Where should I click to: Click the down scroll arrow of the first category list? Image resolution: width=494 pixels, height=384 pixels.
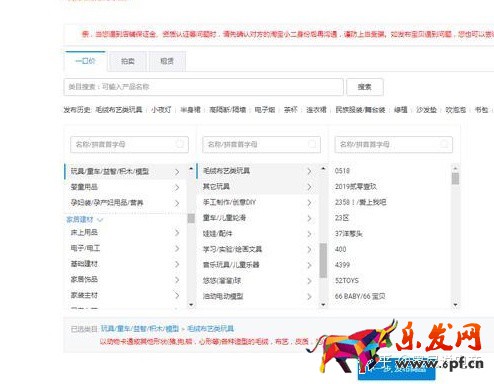coord(191,304)
